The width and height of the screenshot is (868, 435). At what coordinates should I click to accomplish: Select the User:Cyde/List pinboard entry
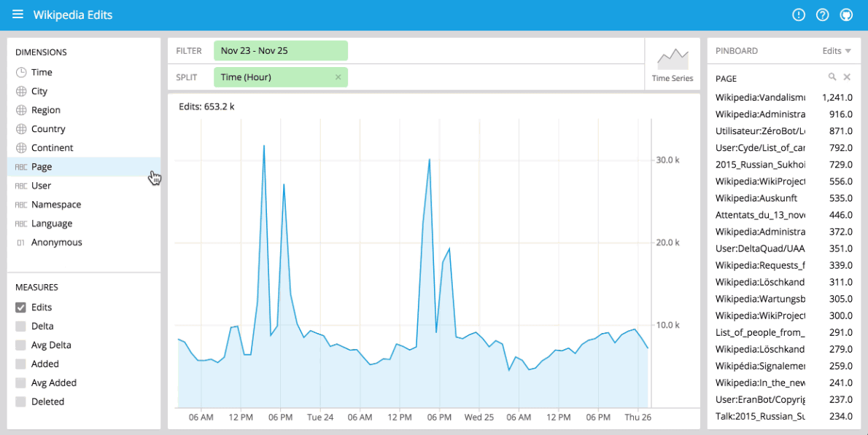pyautogui.click(x=784, y=148)
